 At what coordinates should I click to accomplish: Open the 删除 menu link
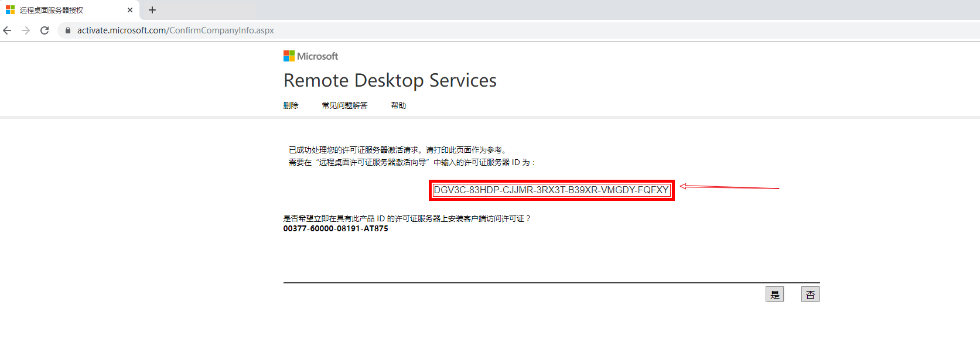291,105
